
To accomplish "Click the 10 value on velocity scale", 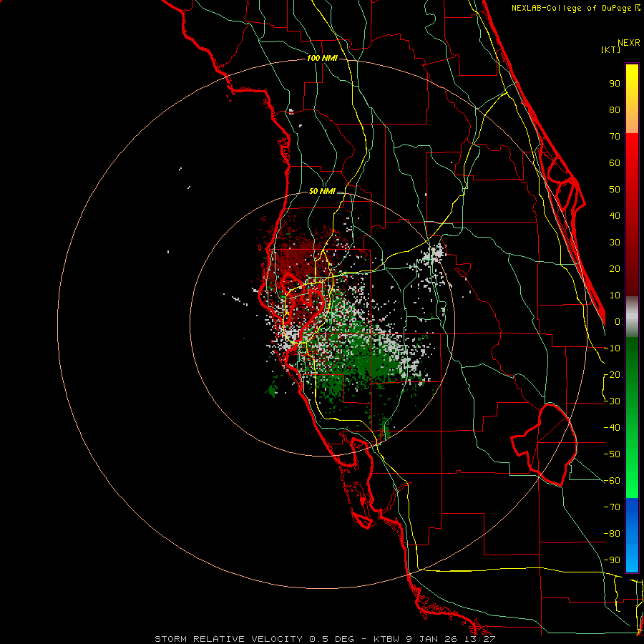I will tap(615, 296).
